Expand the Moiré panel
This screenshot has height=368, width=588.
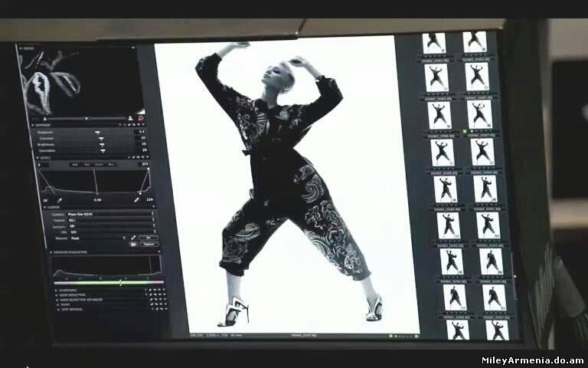(x=57, y=304)
